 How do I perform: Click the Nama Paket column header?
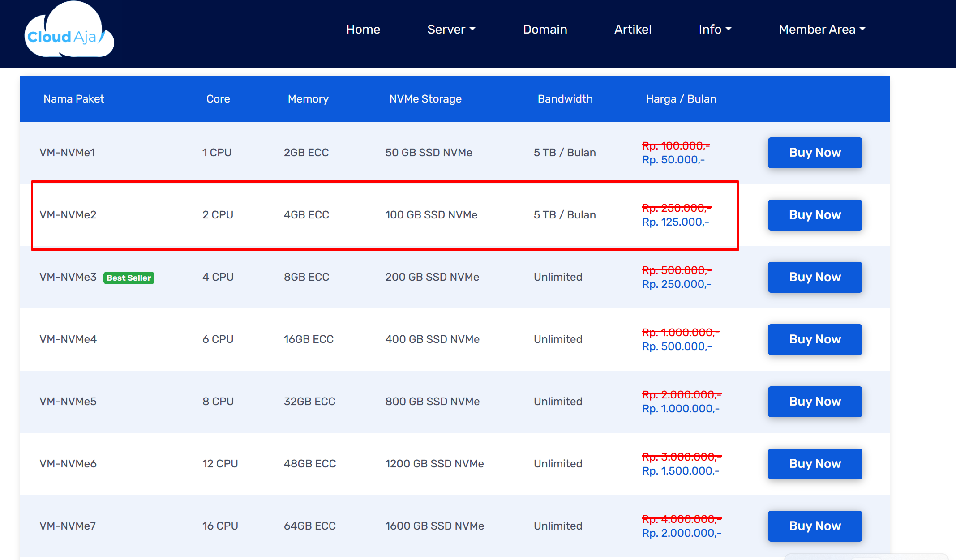click(x=74, y=99)
